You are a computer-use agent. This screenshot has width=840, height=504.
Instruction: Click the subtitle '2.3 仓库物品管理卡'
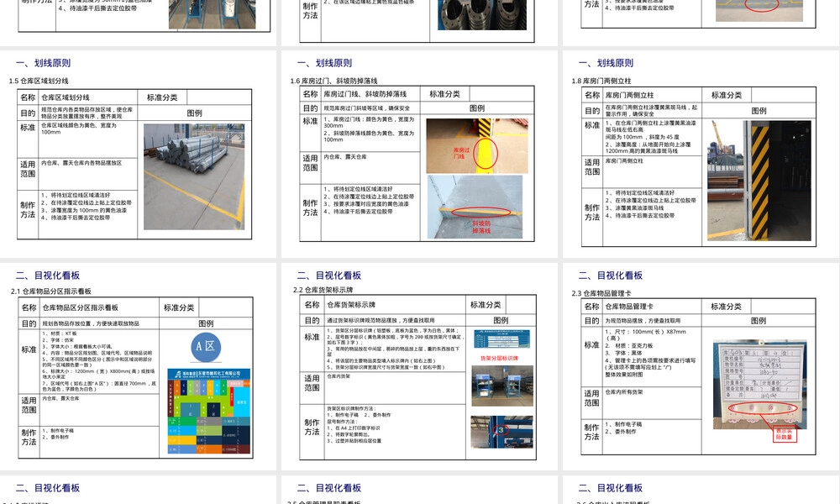pyautogui.click(x=601, y=293)
